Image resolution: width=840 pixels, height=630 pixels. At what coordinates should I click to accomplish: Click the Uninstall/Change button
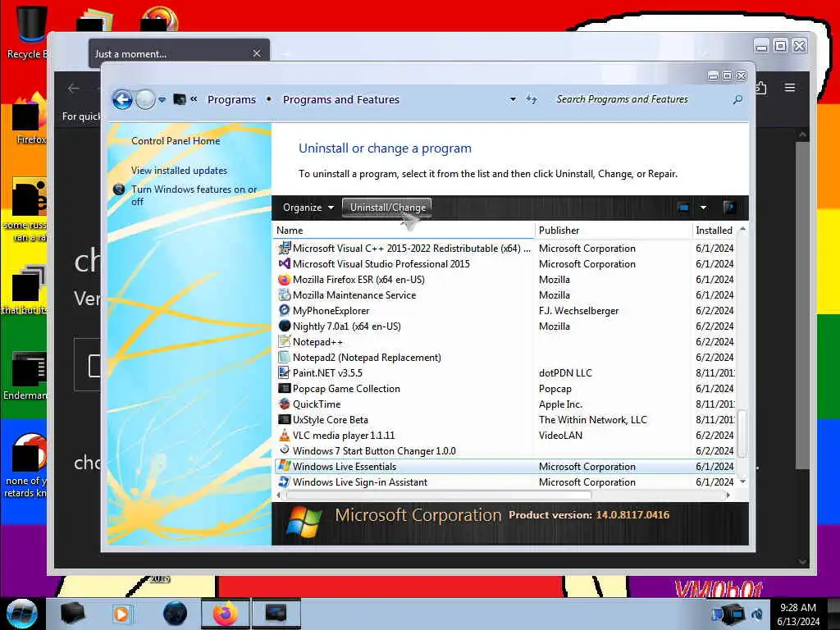point(387,208)
